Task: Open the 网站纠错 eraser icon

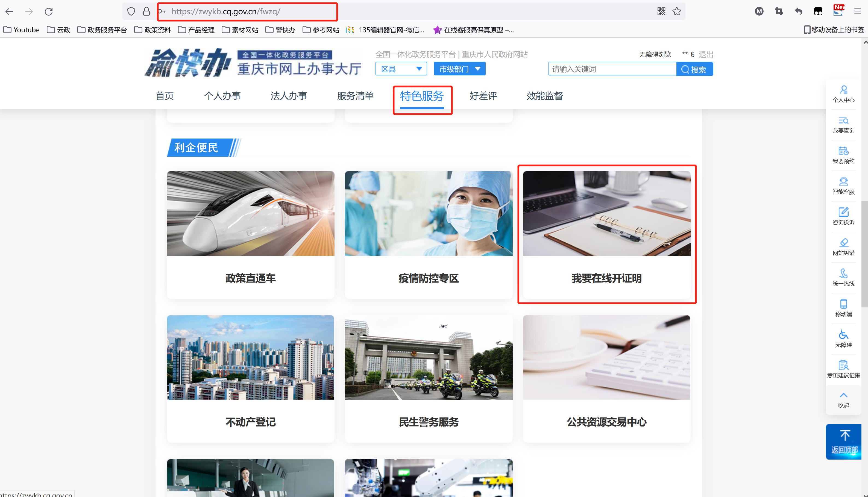Action: 843,243
